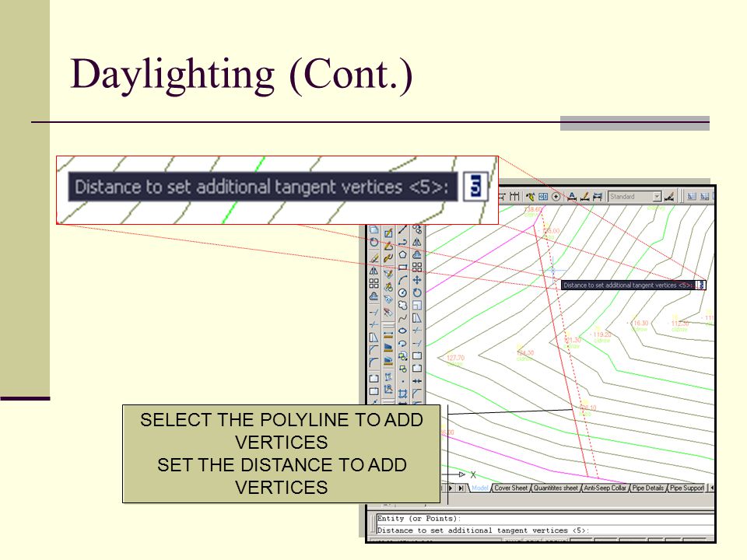
Task: Open the Pipe Details layout tab
Action: tap(648, 488)
